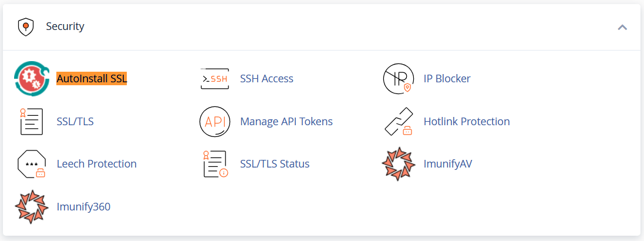Open the Hotlink Protection link
Viewport: 644px width, 241px height.
[x=467, y=121]
